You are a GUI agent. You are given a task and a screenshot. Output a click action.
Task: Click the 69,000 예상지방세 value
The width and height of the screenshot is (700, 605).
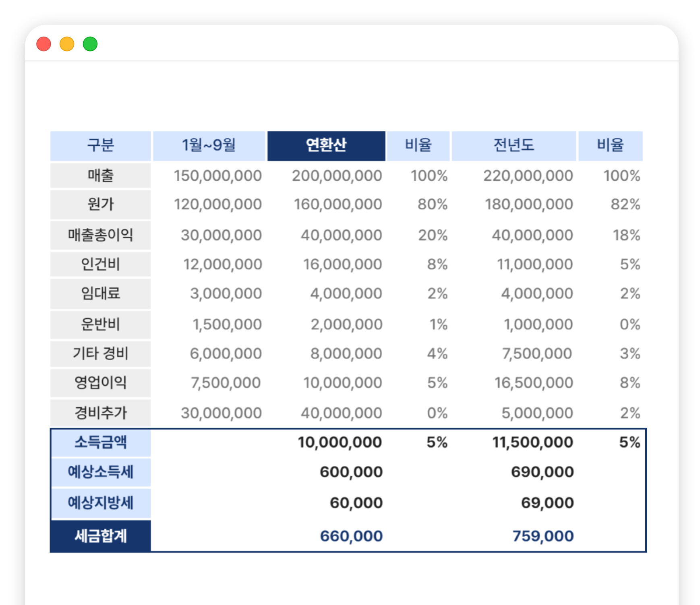click(547, 503)
